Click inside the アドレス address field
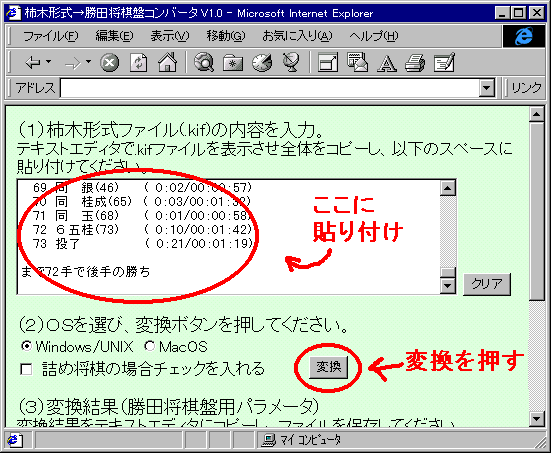The width and height of the screenshot is (551, 453). click(x=270, y=88)
